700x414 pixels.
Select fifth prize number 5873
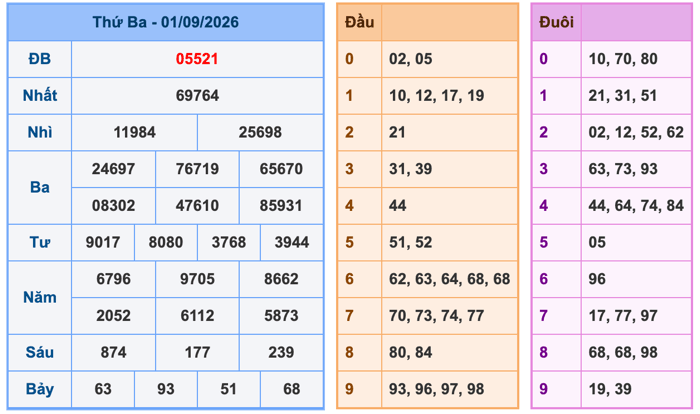281,315
